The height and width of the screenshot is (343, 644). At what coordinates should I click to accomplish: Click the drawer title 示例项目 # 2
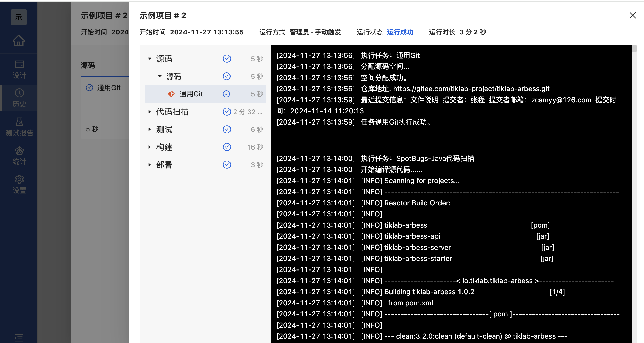point(163,15)
